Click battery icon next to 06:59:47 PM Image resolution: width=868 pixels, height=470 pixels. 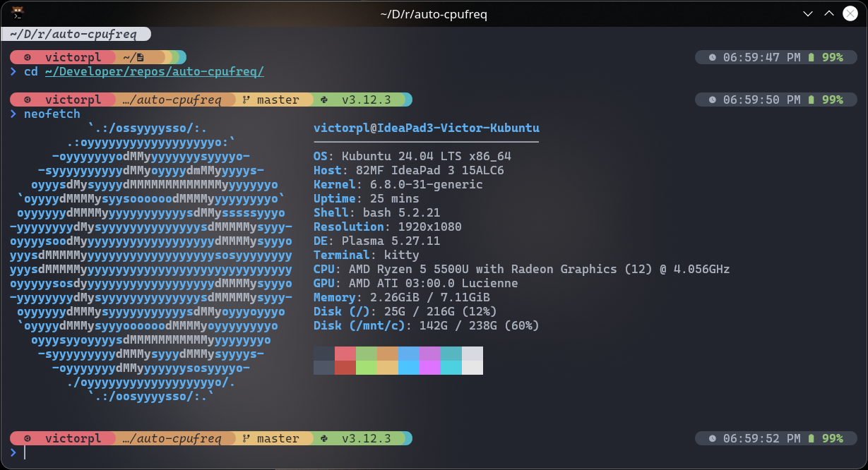click(811, 57)
